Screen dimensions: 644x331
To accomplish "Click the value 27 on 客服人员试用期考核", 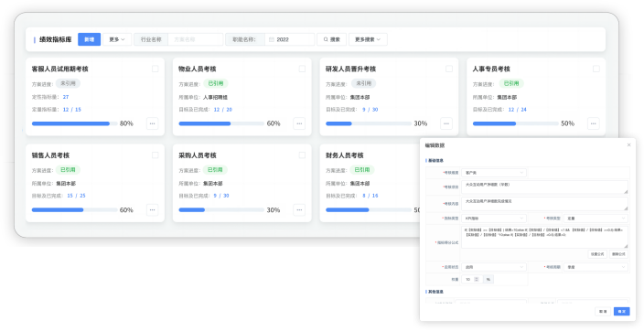I will (x=66, y=97).
